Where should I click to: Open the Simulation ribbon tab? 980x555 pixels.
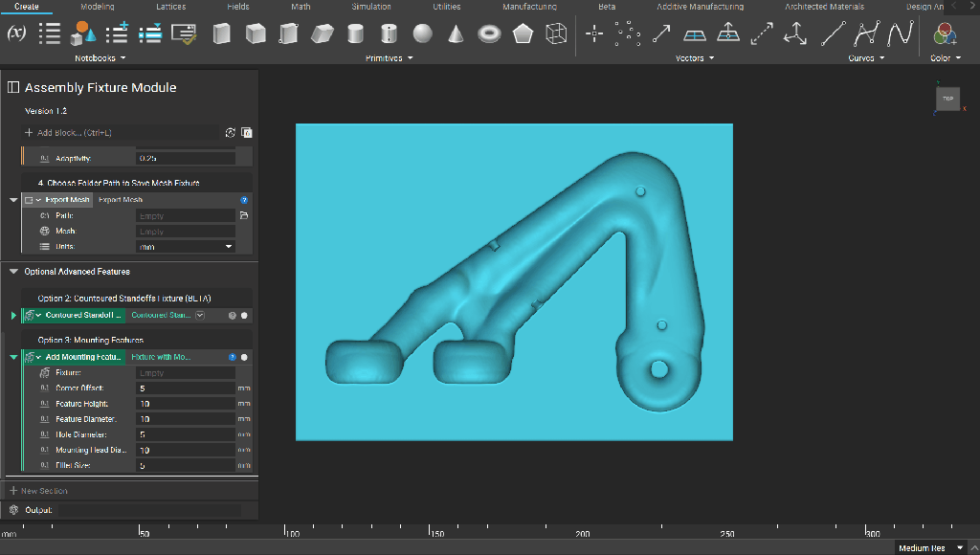(x=371, y=7)
